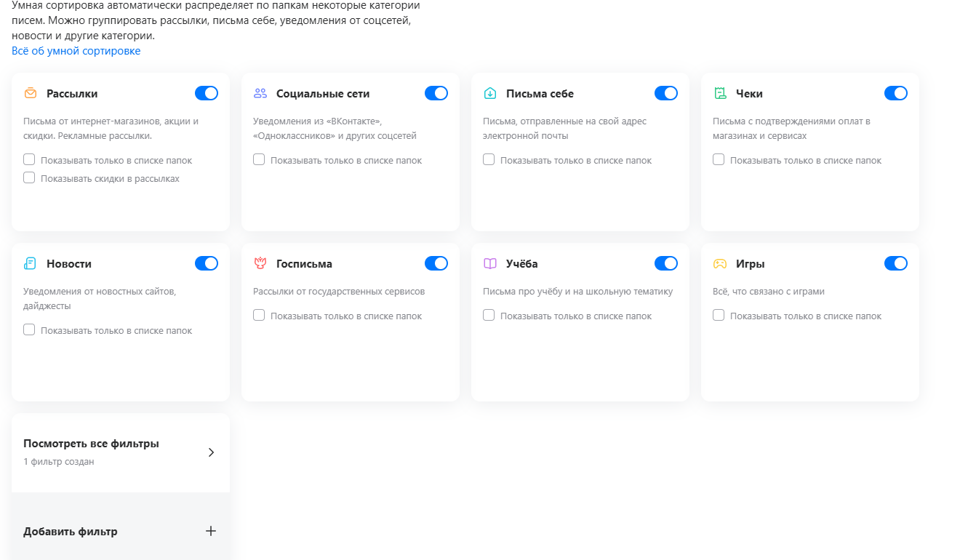
Task: Check folder-list-only box under Чеки
Action: pyautogui.click(x=719, y=159)
